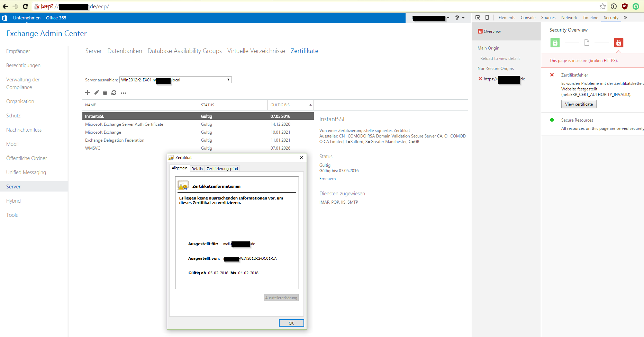Open more options ellipsis in the certificate toolbar
The width and height of the screenshot is (644, 337).
(124, 93)
